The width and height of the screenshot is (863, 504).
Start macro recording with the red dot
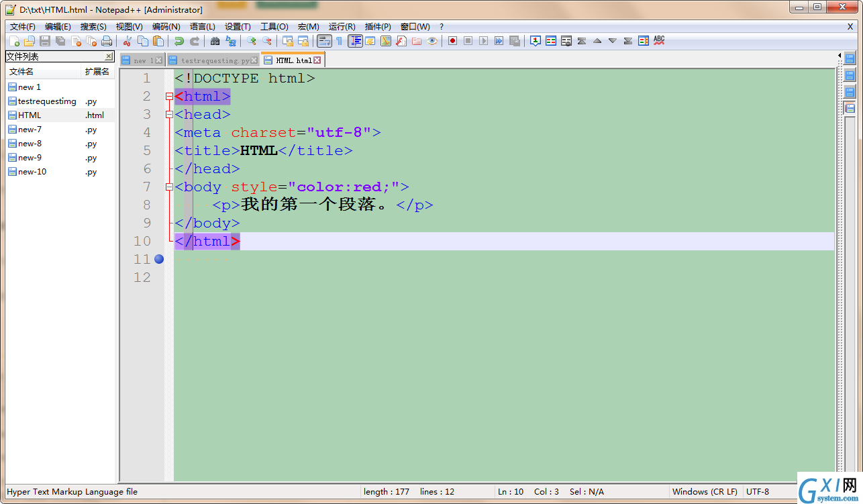[x=453, y=41]
